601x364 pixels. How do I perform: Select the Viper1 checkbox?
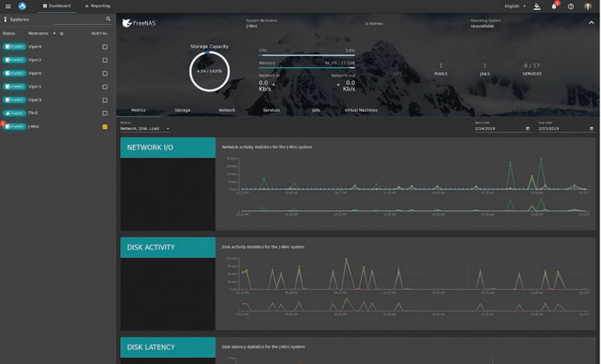pyautogui.click(x=104, y=87)
